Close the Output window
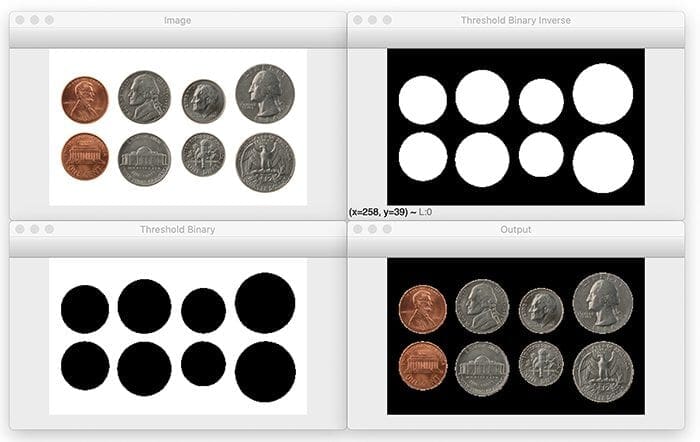700x442 pixels. click(x=357, y=230)
